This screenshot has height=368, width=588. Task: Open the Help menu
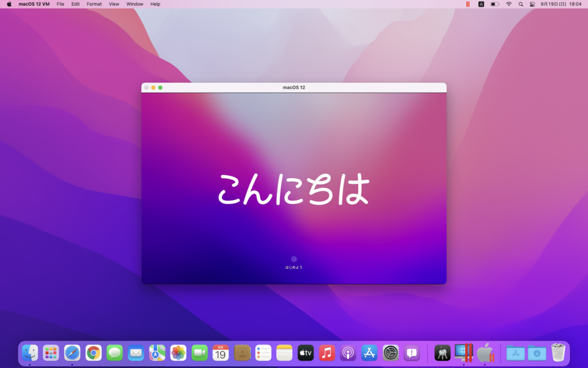(155, 4)
